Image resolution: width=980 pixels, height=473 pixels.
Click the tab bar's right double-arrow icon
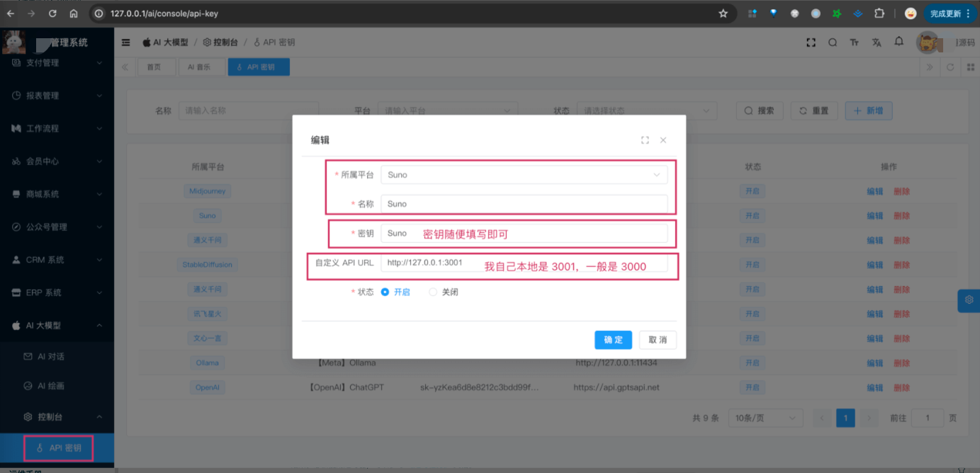(x=930, y=67)
